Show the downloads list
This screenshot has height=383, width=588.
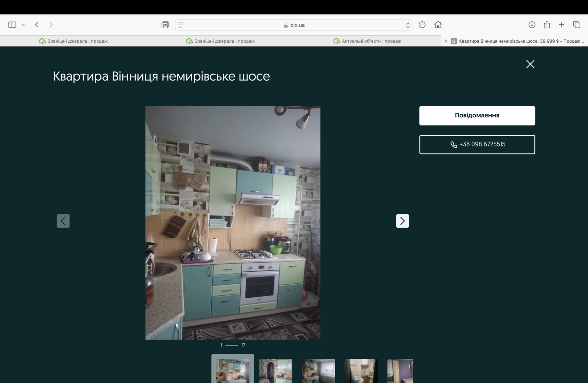(x=531, y=25)
